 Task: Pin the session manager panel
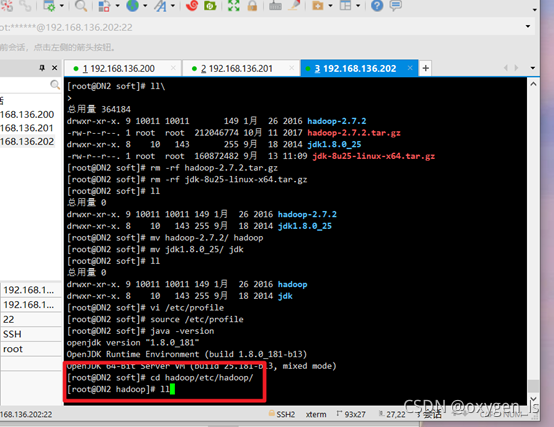pos(42,67)
